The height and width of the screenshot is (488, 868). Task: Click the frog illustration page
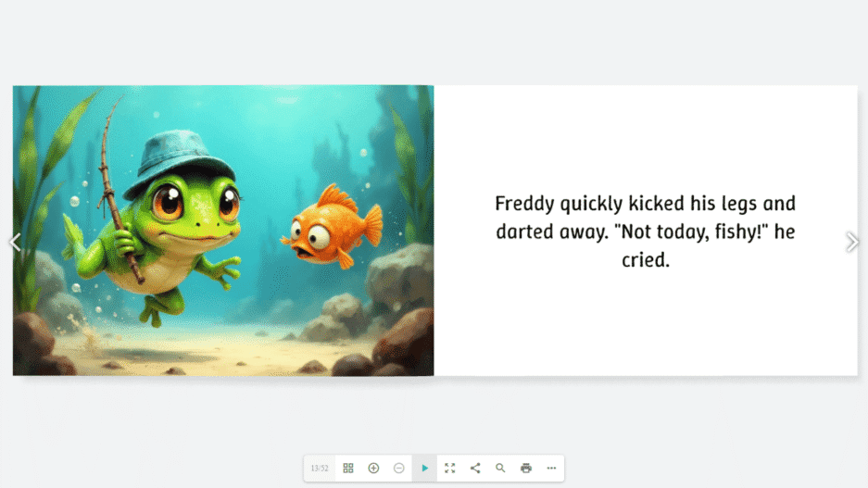(223, 231)
